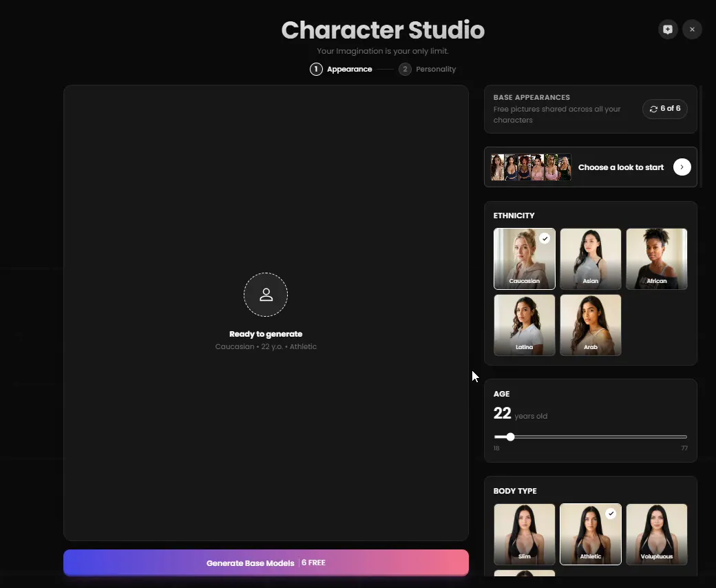Click the BODY TYPE section heading
The width and height of the screenshot is (716, 588).
(515, 491)
